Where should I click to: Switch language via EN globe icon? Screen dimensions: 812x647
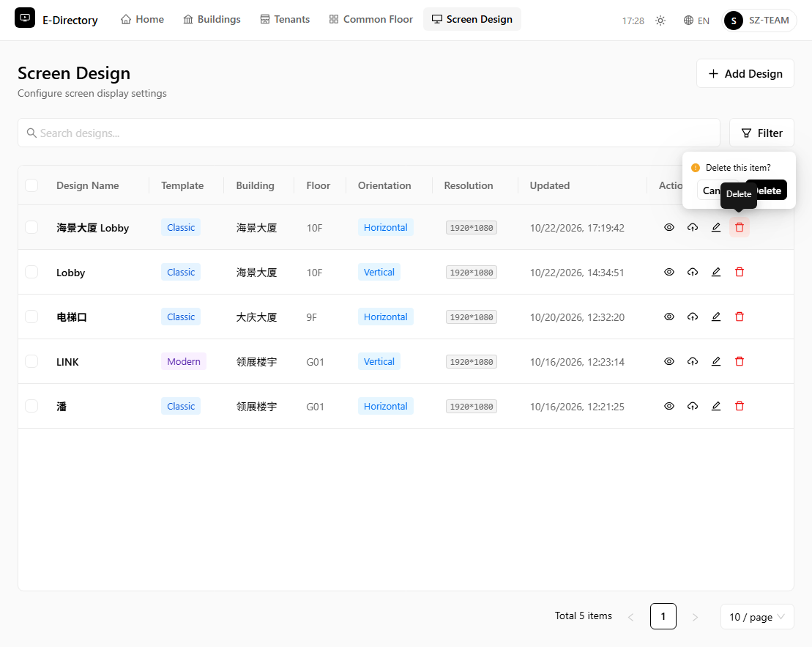pos(696,21)
